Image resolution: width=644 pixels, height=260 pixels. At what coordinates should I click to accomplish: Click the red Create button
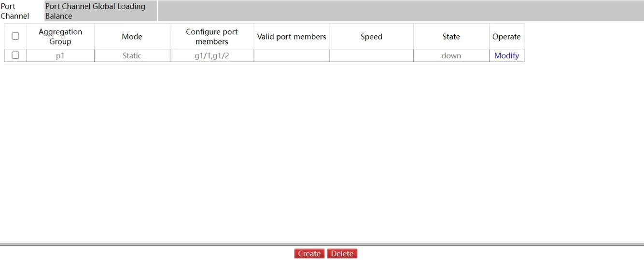tap(309, 254)
